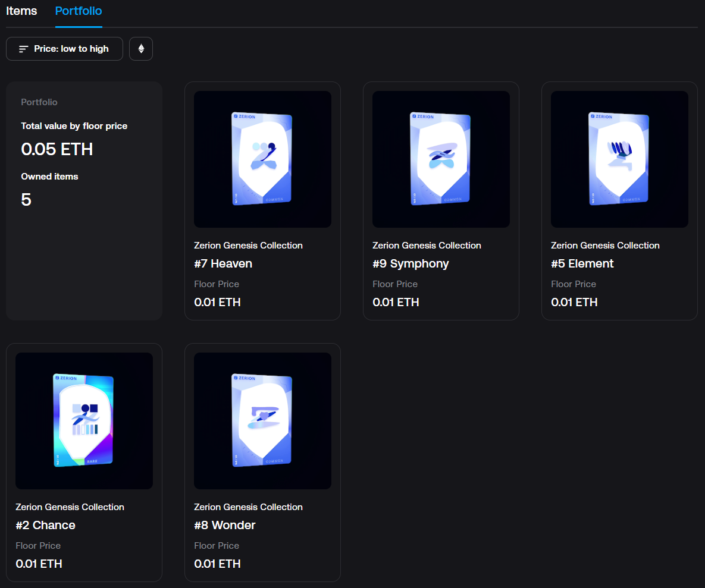The image size is (705, 588).
Task: Open the #7 Heaven NFT card
Action: (262, 159)
